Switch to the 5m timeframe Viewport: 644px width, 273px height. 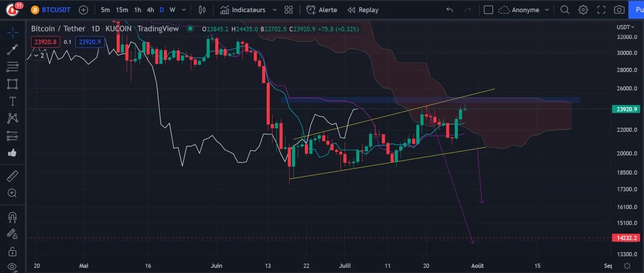[105, 10]
